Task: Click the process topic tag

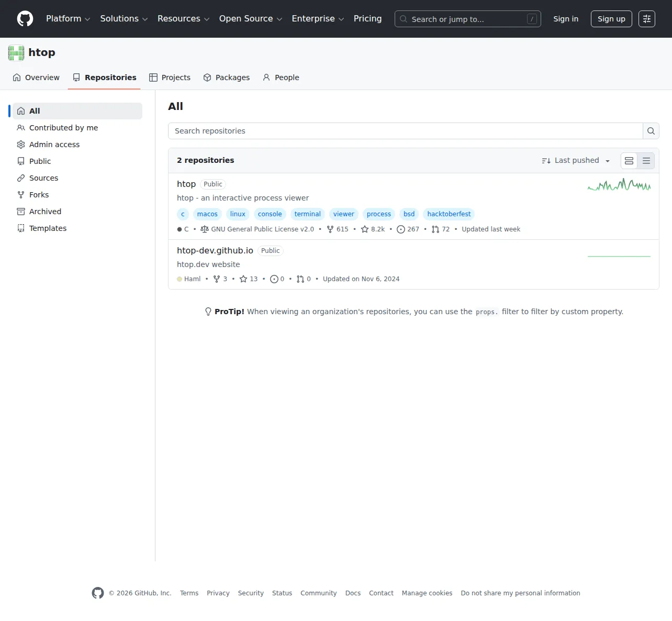Action: pos(379,214)
